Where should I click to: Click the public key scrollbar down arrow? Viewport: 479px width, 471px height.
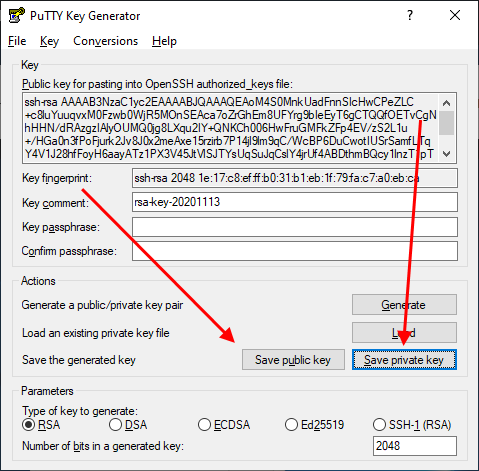coord(447,154)
